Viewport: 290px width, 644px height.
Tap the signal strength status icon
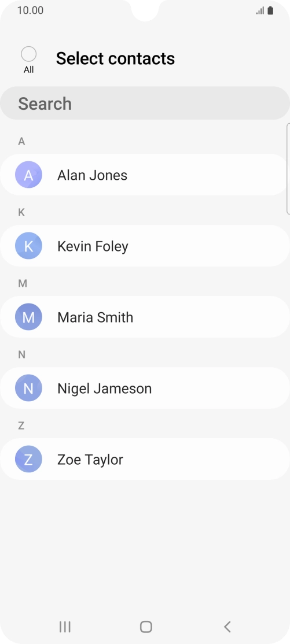tap(260, 11)
